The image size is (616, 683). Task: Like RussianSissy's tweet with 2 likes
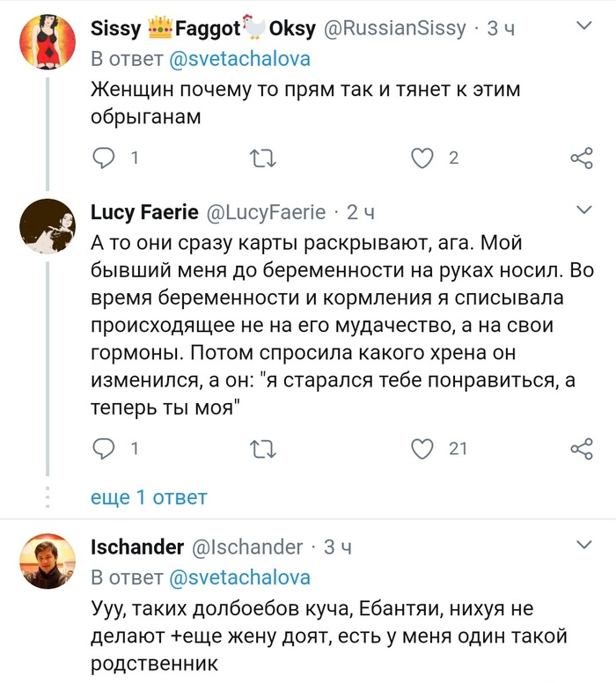(423, 158)
